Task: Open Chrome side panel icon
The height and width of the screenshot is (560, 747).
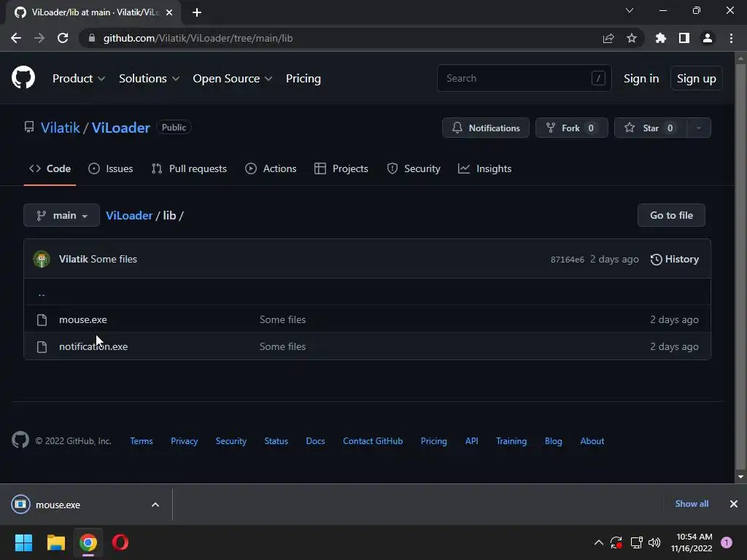Action: pos(684,38)
